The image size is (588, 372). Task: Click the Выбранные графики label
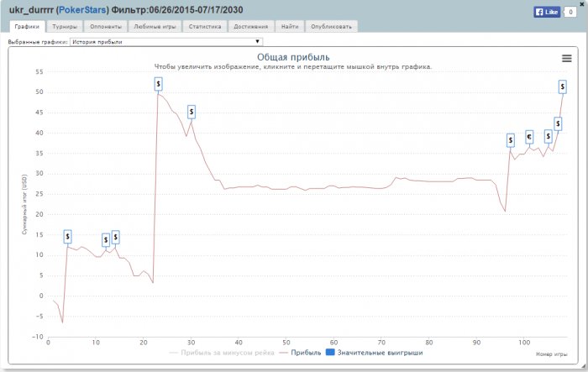click(x=38, y=42)
